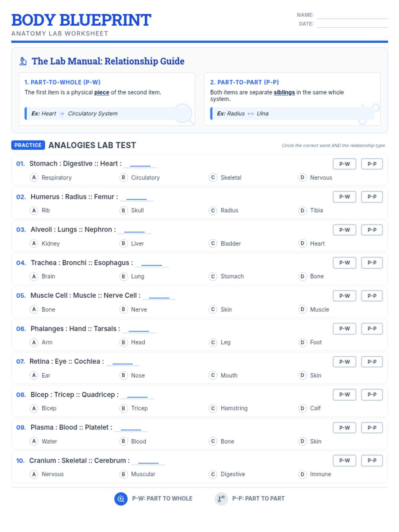The image size is (399, 532).
Task: Click the branch icon next to P-P legend
Action: [221, 499]
